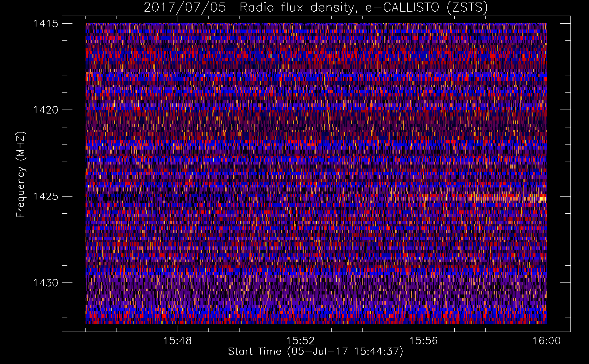Select the 1420 frequency tick label
Screen dimensions: 589x364
coord(46,110)
